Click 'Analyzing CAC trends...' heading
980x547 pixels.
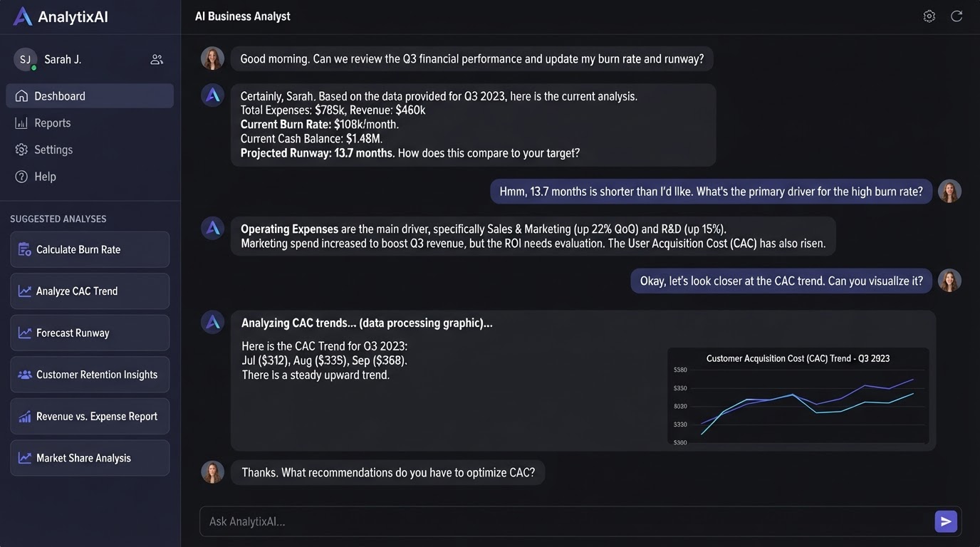click(x=367, y=323)
